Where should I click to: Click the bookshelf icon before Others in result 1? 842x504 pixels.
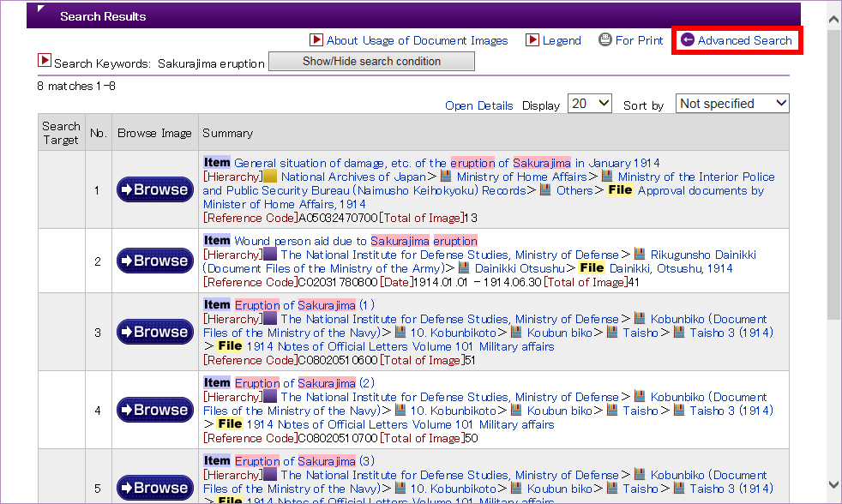pyautogui.click(x=545, y=190)
